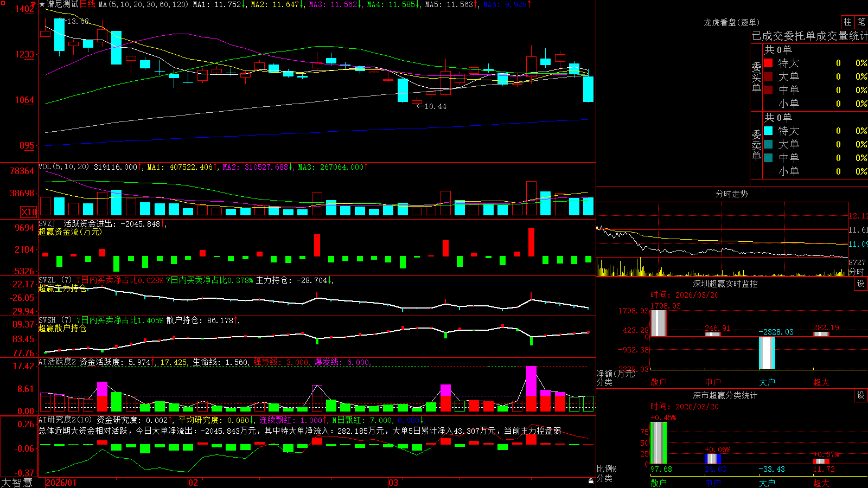Click the red 超大 11.72 ratio bar
The height and width of the screenshot is (488, 868).
pos(821,461)
